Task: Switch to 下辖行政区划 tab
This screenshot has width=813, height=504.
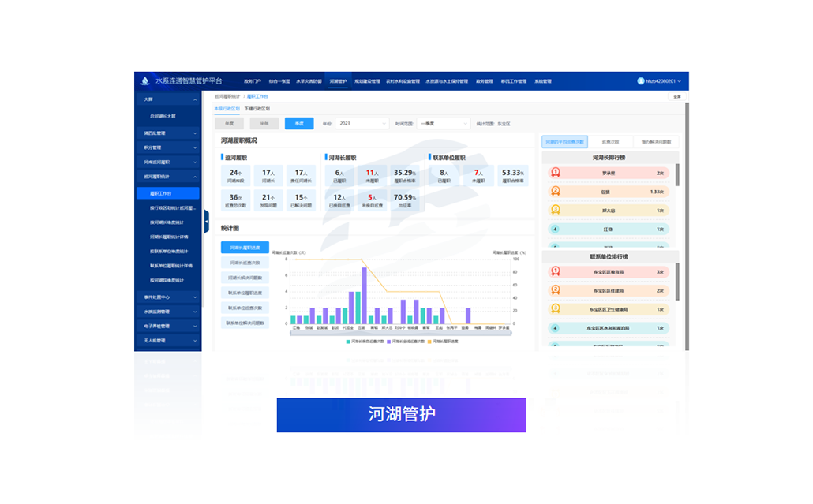Action: pos(257,109)
